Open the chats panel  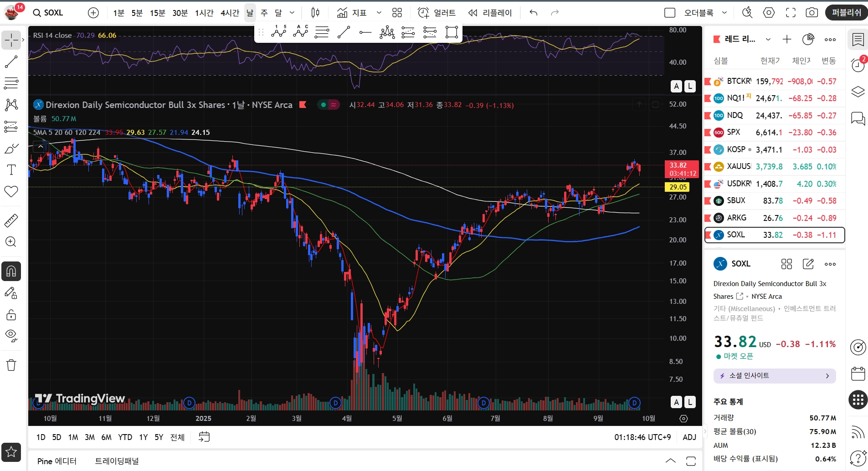858,118
